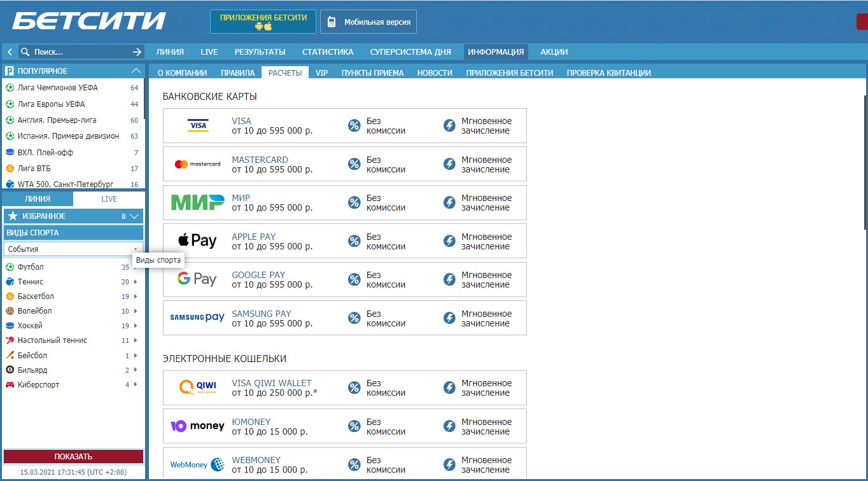Image resolution: width=868 pixels, height=481 pixels.
Task: Click the puck icon next to Хоккей
Action: coord(10,326)
